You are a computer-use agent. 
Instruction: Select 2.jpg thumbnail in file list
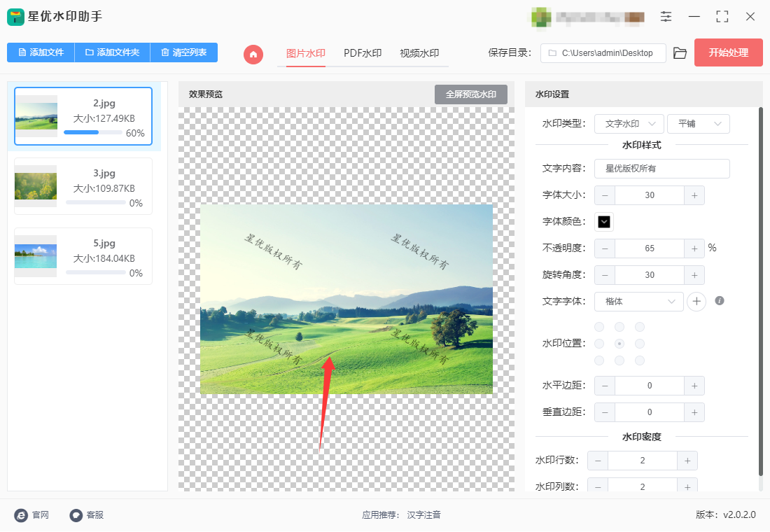pos(36,116)
